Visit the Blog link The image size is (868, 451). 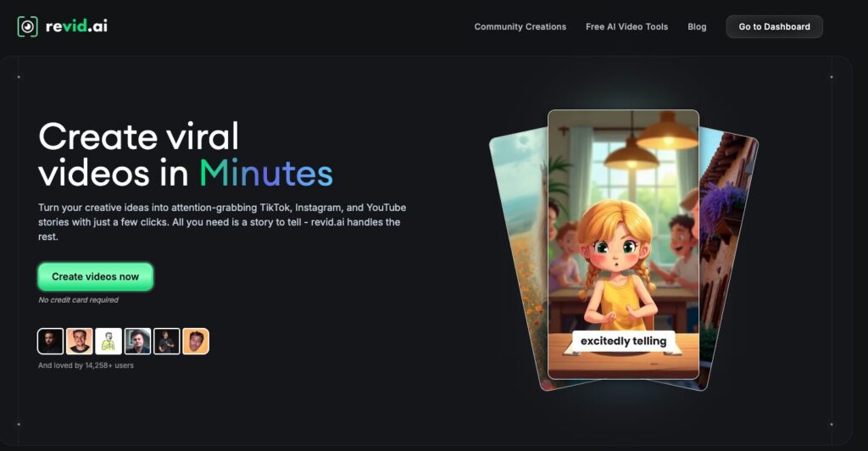[697, 26]
